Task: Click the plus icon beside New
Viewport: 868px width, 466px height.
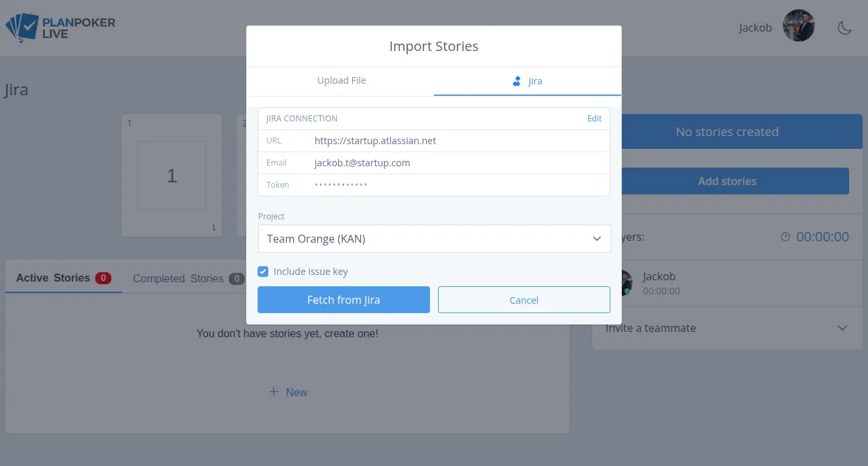Action: coord(273,392)
